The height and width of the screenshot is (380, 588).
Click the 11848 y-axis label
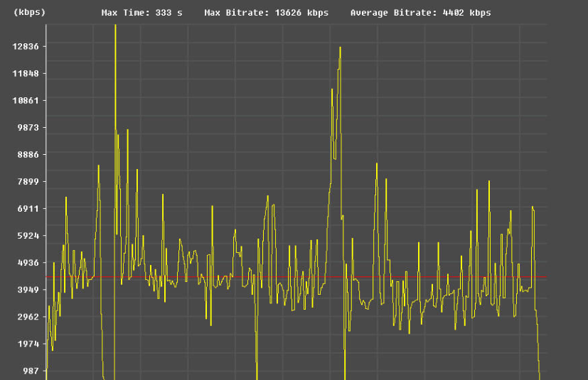pos(26,73)
